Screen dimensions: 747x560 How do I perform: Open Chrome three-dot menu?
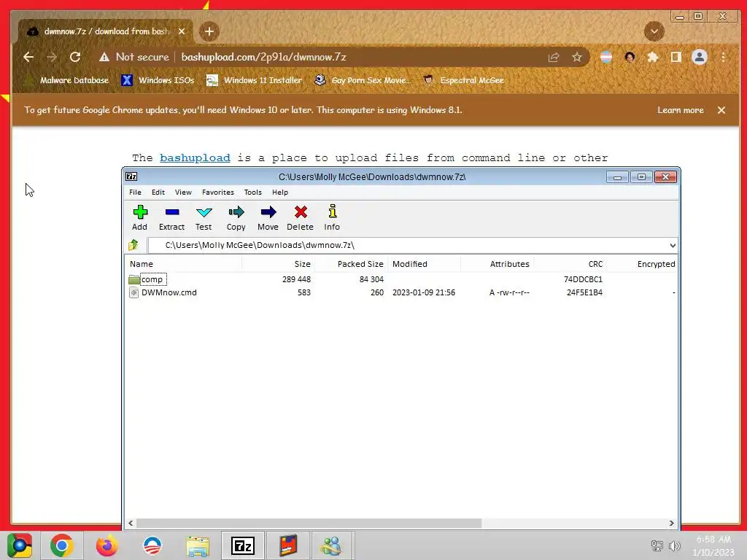pyautogui.click(x=723, y=57)
